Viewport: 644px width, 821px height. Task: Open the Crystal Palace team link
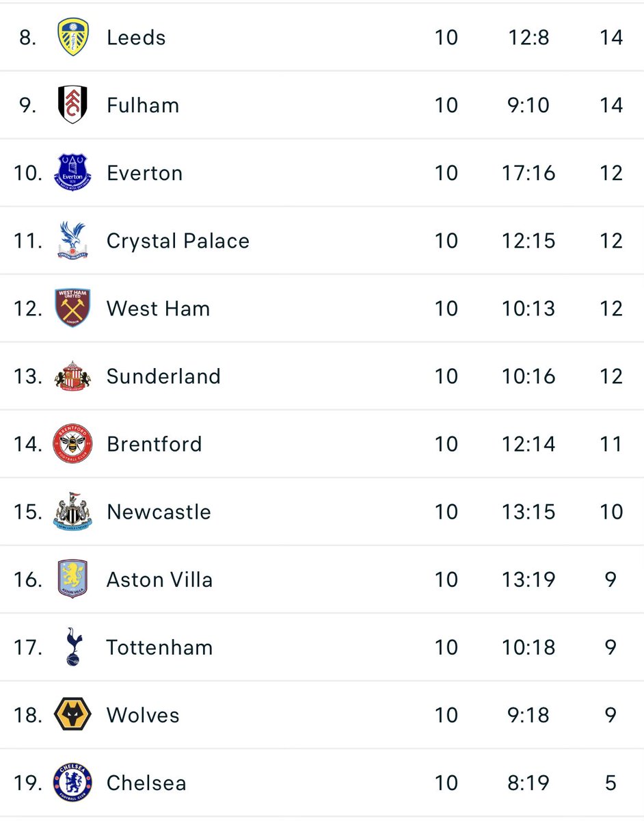click(178, 241)
